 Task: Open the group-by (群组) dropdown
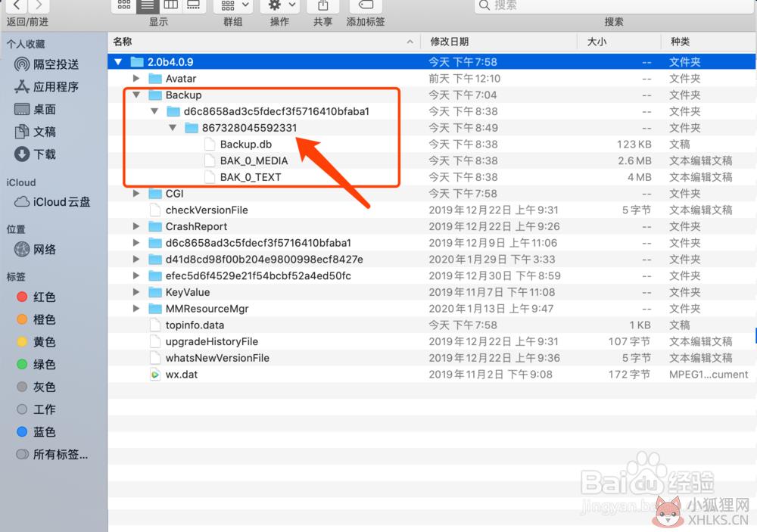(234, 5)
